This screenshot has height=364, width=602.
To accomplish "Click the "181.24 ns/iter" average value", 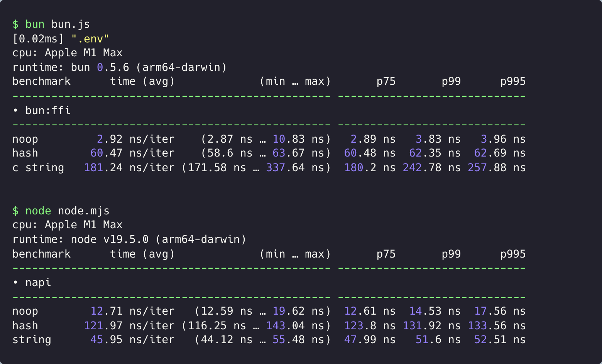I will [x=129, y=168].
